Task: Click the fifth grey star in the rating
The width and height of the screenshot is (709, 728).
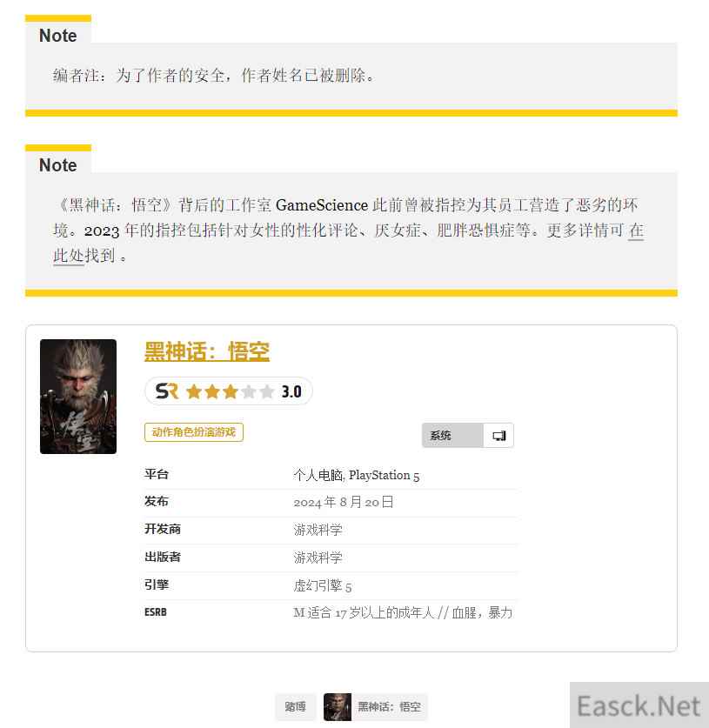Action: pos(267,392)
